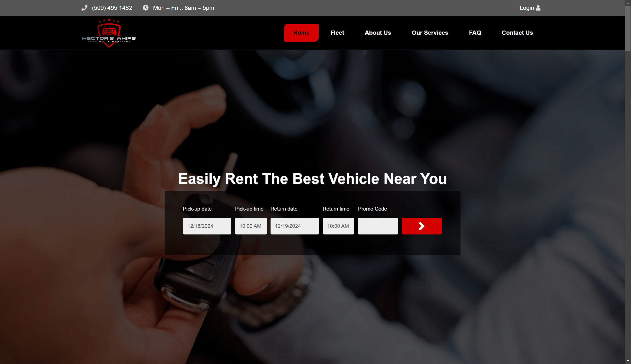Click the pick-up time dropdown selector

pos(251,226)
